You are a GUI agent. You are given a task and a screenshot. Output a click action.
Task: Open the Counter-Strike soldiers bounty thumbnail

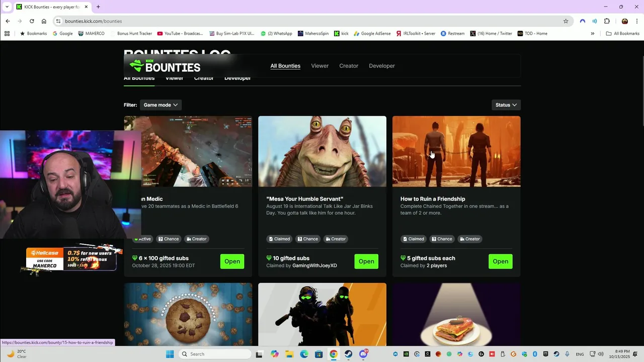coord(322,314)
